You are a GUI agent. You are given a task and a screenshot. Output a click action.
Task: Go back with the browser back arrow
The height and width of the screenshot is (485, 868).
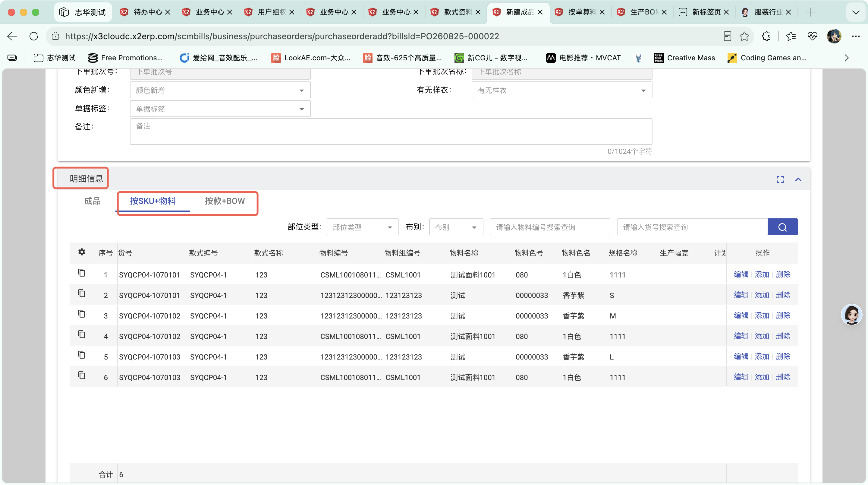pos(12,36)
